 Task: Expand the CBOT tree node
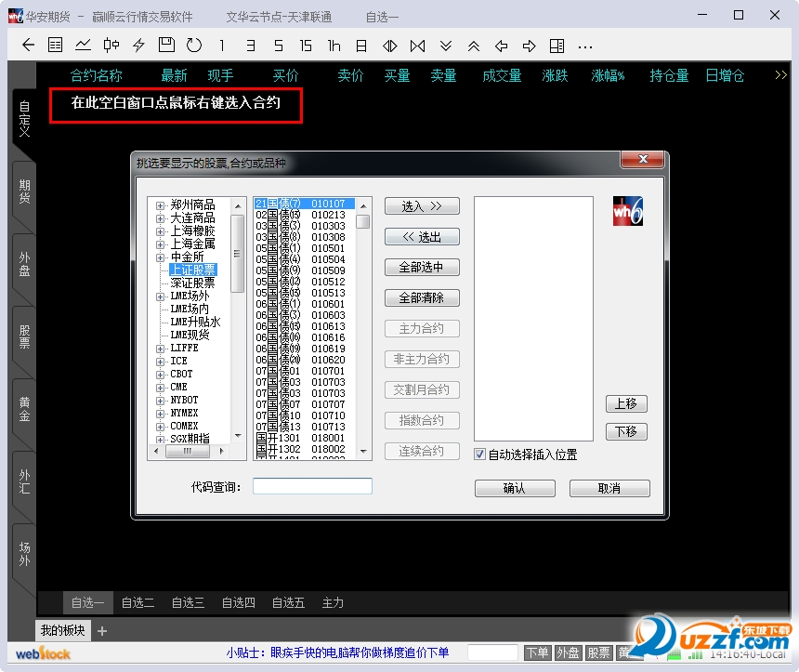click(x=160, y=375)
